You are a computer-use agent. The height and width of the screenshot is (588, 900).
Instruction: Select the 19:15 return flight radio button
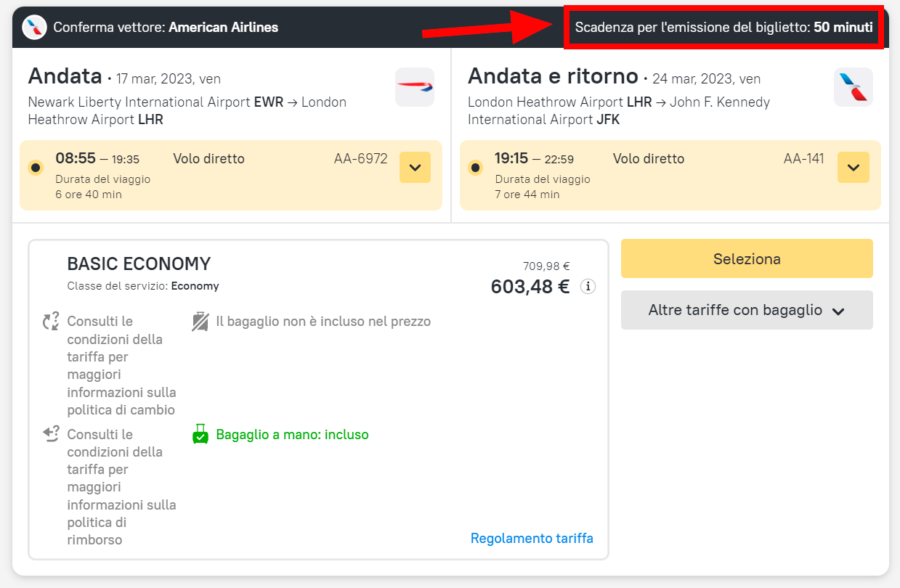(475, 168)
